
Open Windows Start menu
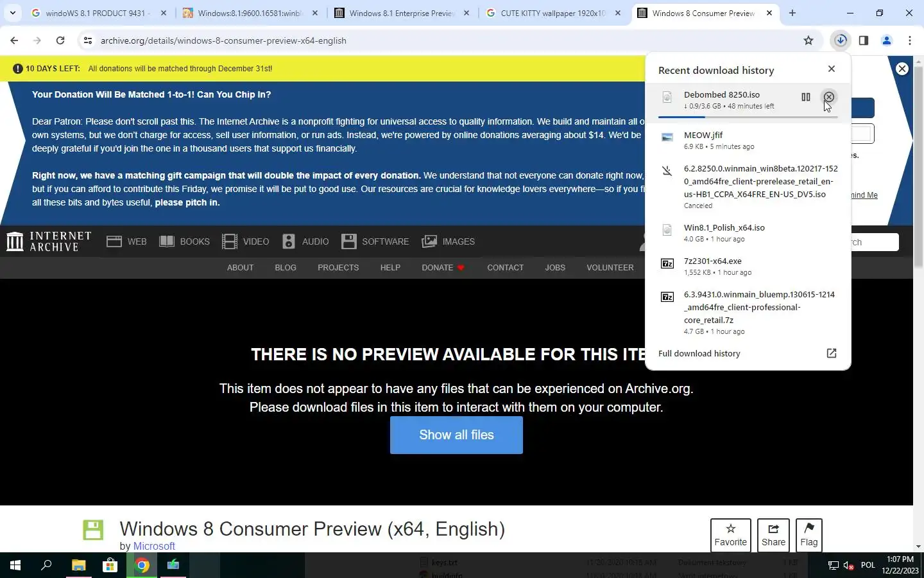(15, 565)
